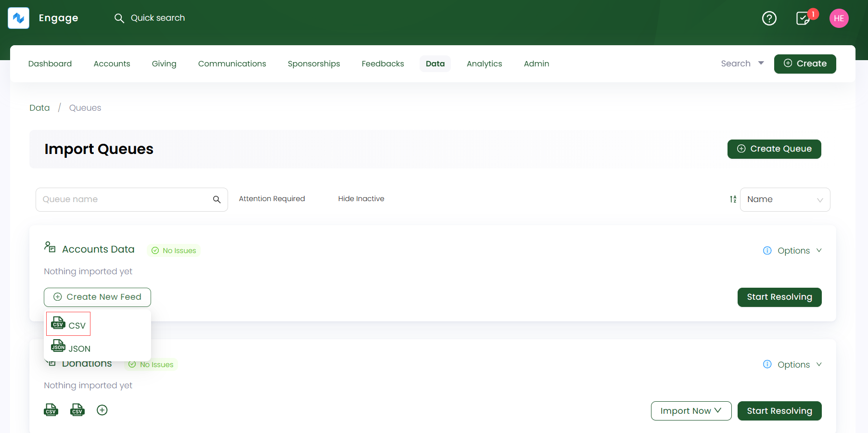Choose JSON from the new feed menu
This screenshot has height=433, width=868.
[71, 347]
